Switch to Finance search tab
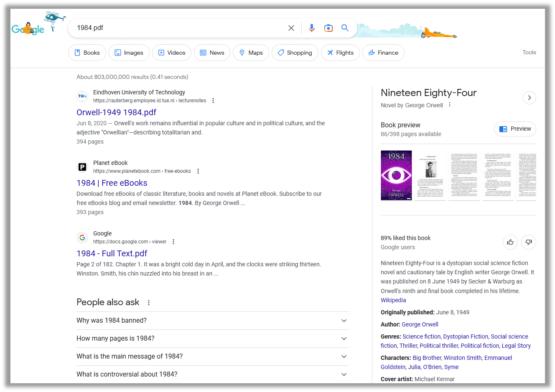This screenshot has height=392, width=555. [x=383, y=53]
